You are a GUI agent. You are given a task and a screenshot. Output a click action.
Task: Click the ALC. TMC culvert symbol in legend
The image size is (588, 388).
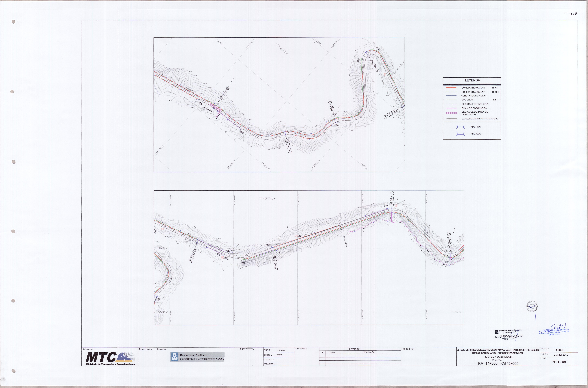[460, 127]
